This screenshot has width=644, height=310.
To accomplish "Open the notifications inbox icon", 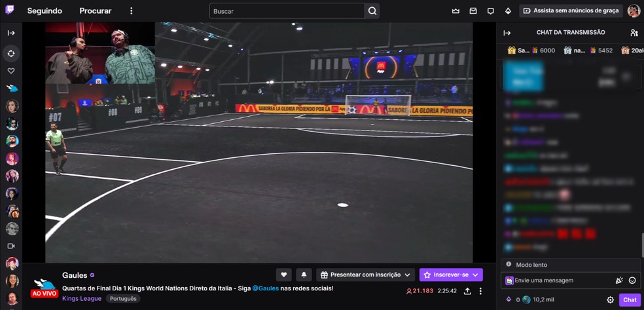I will point(473,11).
